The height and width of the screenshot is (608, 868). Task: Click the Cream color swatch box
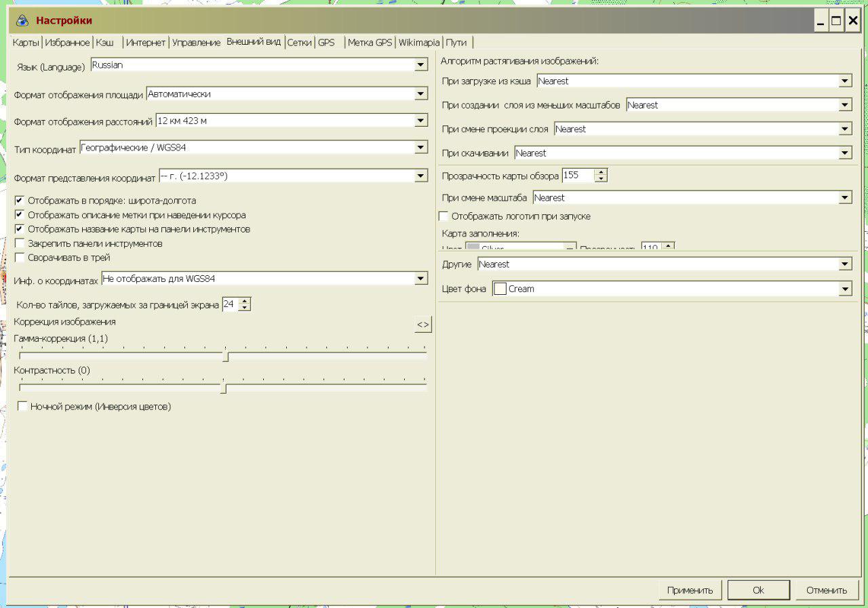[x=500, y=289]
